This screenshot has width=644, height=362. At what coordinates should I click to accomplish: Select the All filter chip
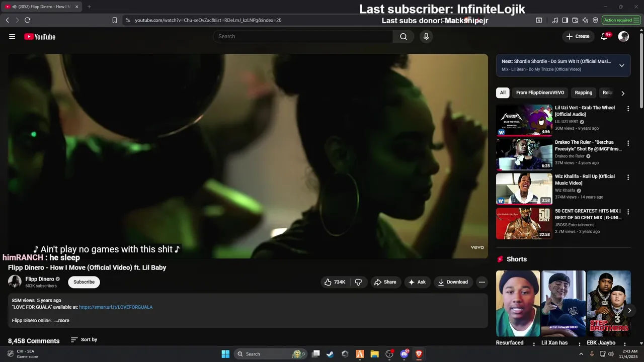(503, 93)
